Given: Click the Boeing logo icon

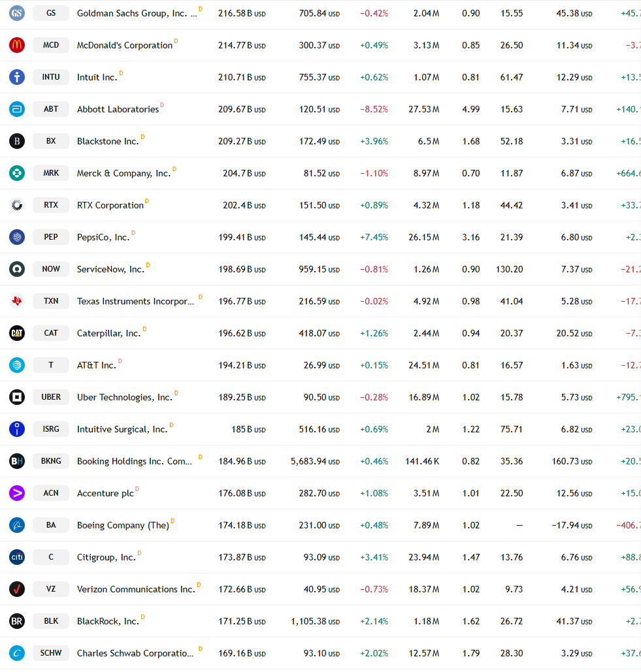Looking at the screenshot, I should click(x=17, y=525).
